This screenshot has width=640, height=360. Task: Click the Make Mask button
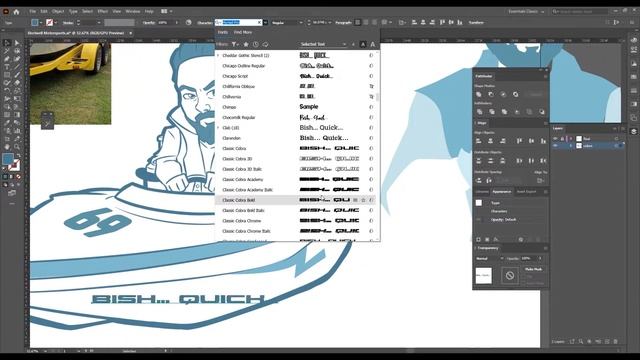(x=533, y=269)
